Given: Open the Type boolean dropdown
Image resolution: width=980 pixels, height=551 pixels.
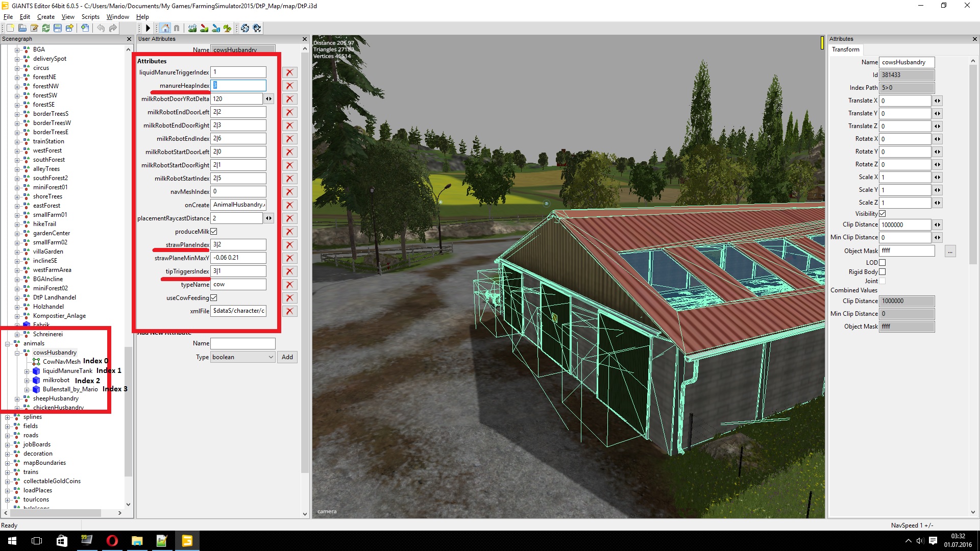Looking at the screenshot, I should (243, 357).
